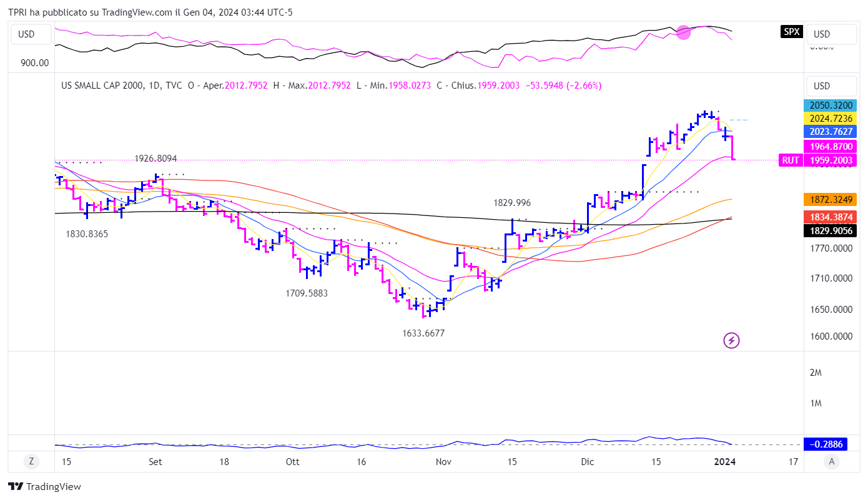Screen dimensions: 868x500
Task: Open the top-left USD currency selector
Action: pyautogui.click(x=26, y=34)
